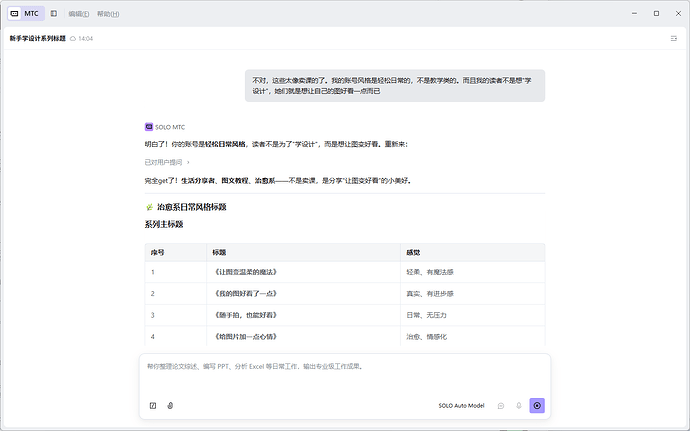The image size is (690, 431).
Task: Toggle the sidebar panel icon
Action: (54, 14)
